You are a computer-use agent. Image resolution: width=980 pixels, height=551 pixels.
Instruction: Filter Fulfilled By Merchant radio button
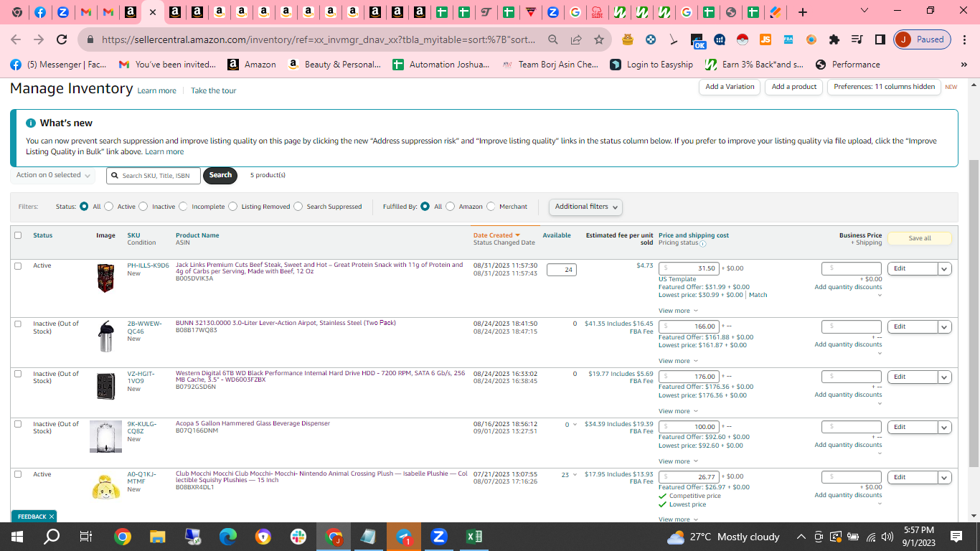491,207
